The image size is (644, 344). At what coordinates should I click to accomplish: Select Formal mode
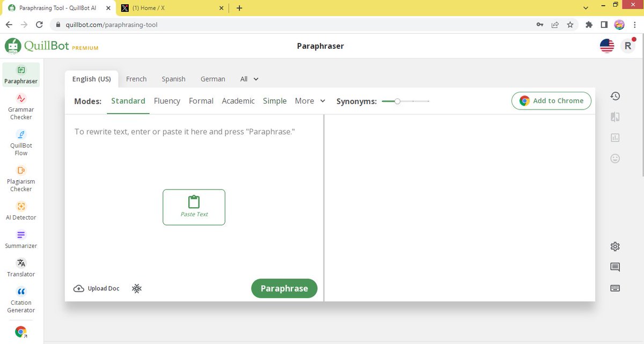click(x=201, y=101)
